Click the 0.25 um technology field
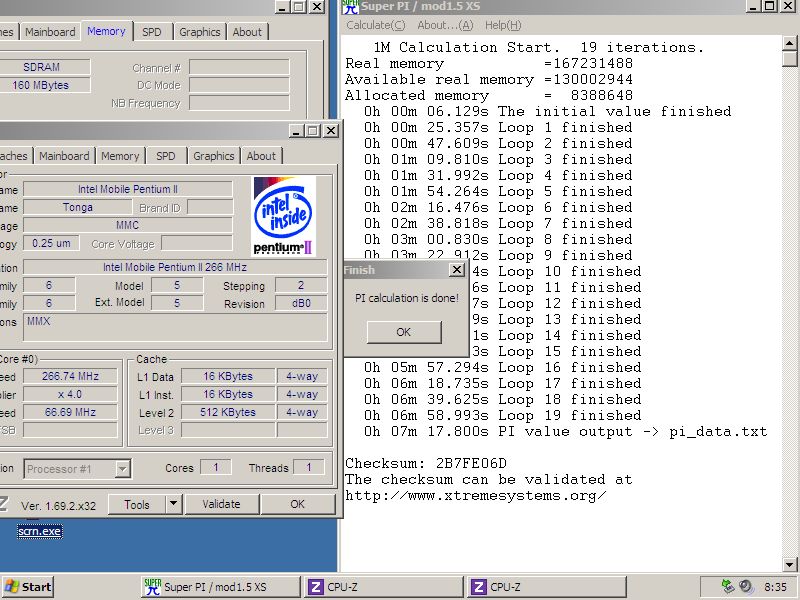 [51, 243]
